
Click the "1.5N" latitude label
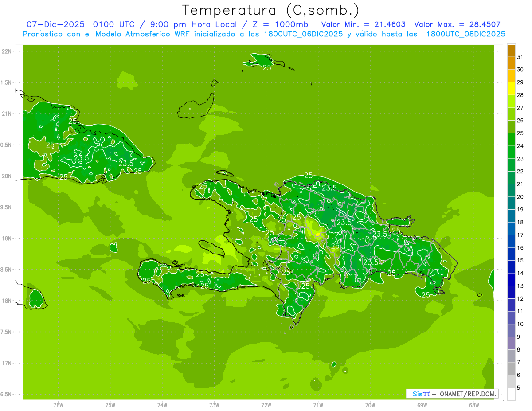6,82
